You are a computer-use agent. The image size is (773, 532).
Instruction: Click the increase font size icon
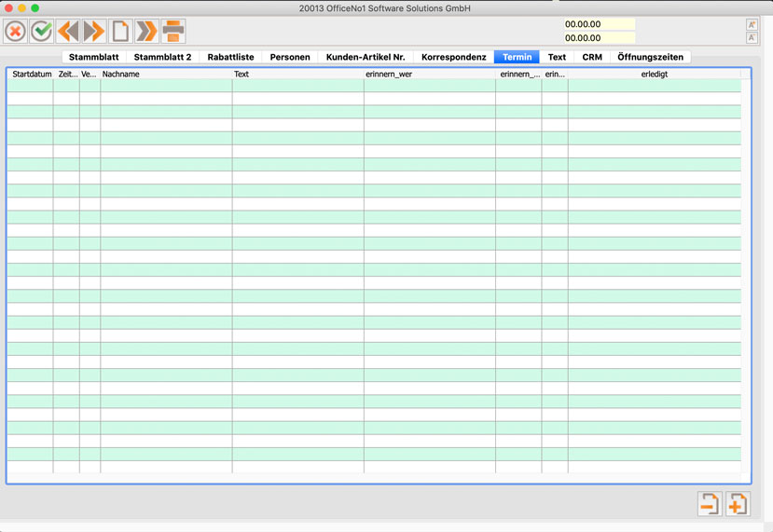752,24
